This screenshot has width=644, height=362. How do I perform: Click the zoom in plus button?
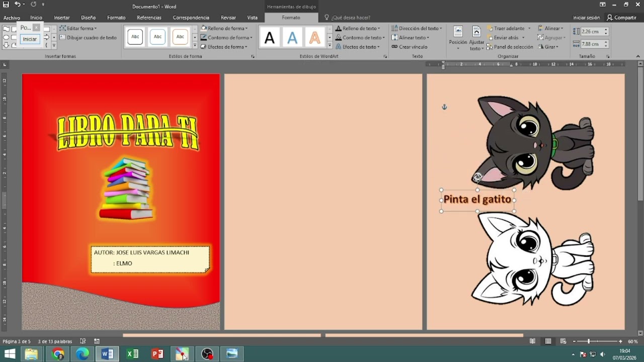click(x=620, y=341)
